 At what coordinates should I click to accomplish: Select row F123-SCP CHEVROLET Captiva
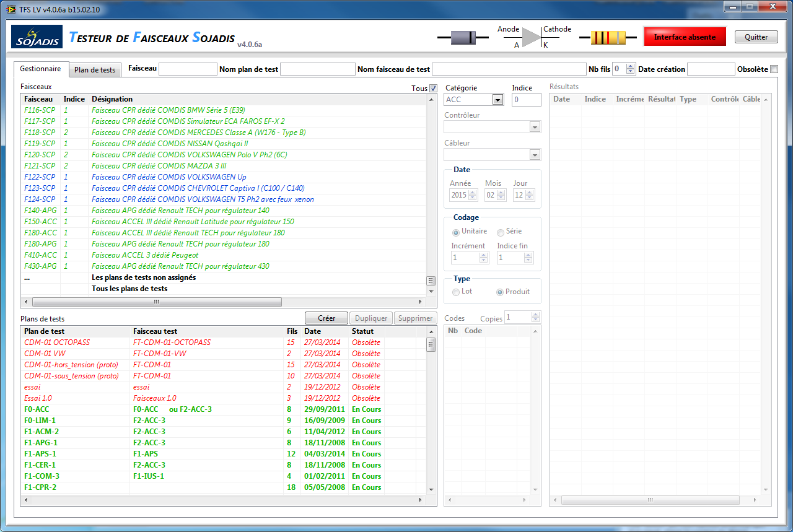tap(224, 188)
